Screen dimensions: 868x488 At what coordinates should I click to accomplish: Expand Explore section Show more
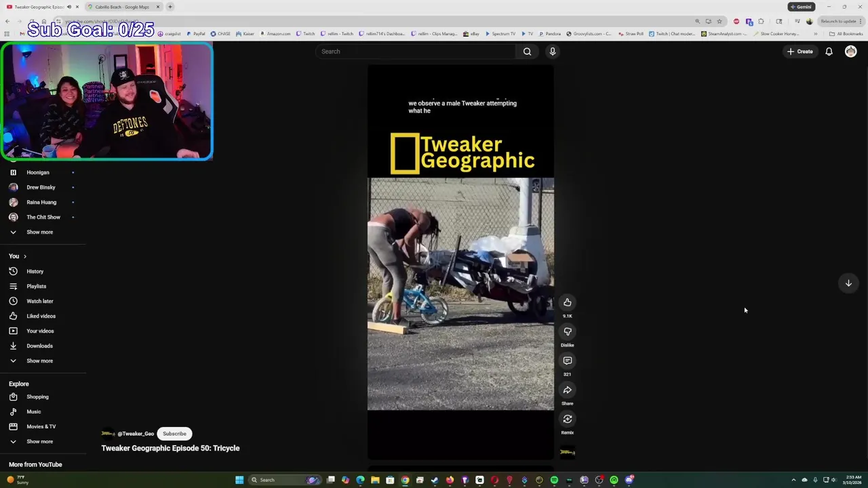pos(39,441)
